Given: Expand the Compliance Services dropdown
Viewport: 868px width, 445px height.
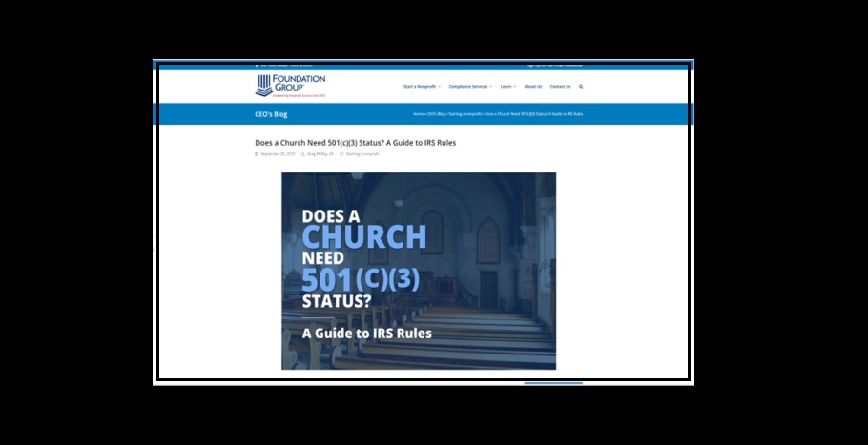Looking at the screenshot, I should point(470,87).
